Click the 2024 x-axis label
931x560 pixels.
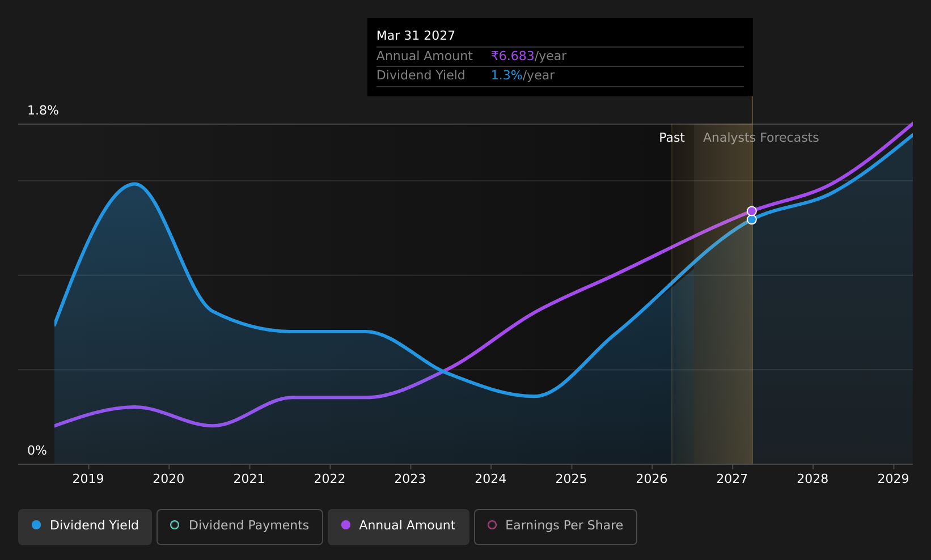[x=490, y=479]
